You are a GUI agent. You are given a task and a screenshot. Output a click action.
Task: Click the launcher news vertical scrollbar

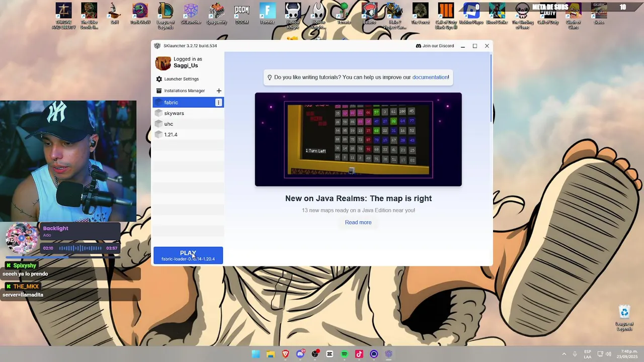tap(491, 88)
